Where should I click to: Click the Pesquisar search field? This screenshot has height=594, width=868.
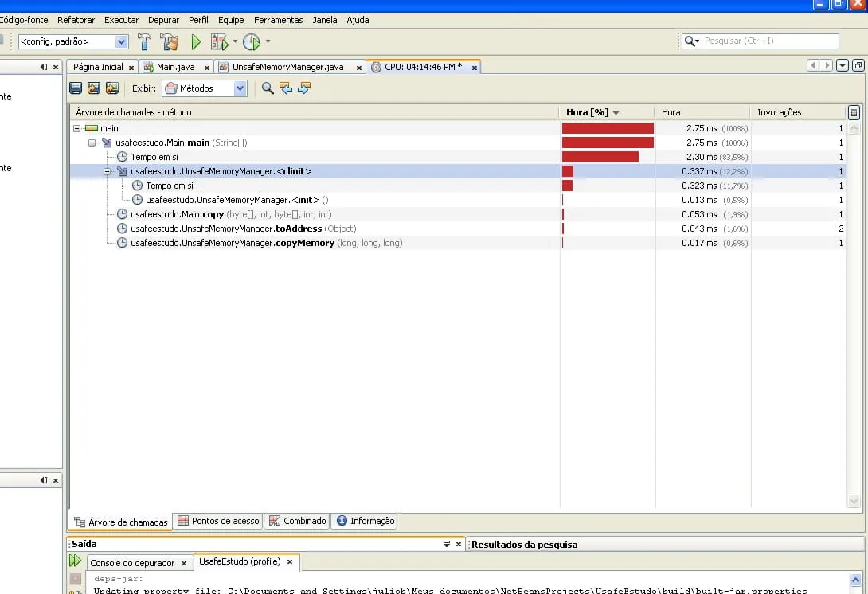click(x=770, y=41)
